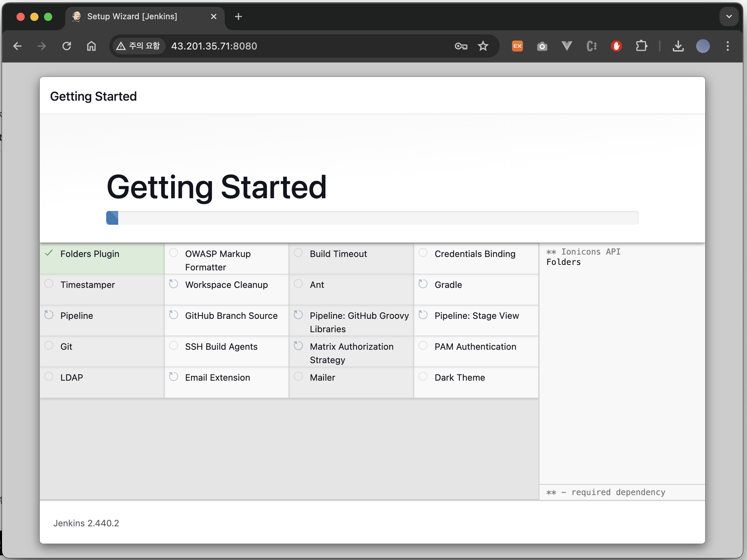
Task: Click the security warning site info chip
Action: (138, 46)
